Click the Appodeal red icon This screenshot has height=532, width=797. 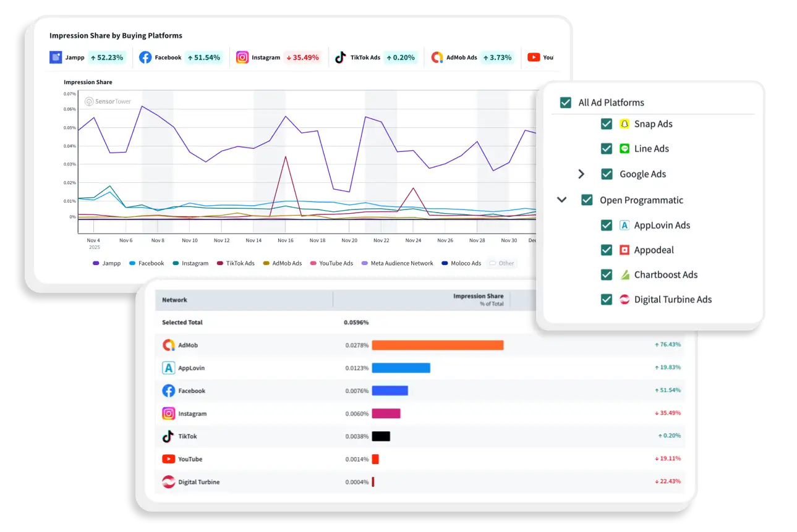624,250
